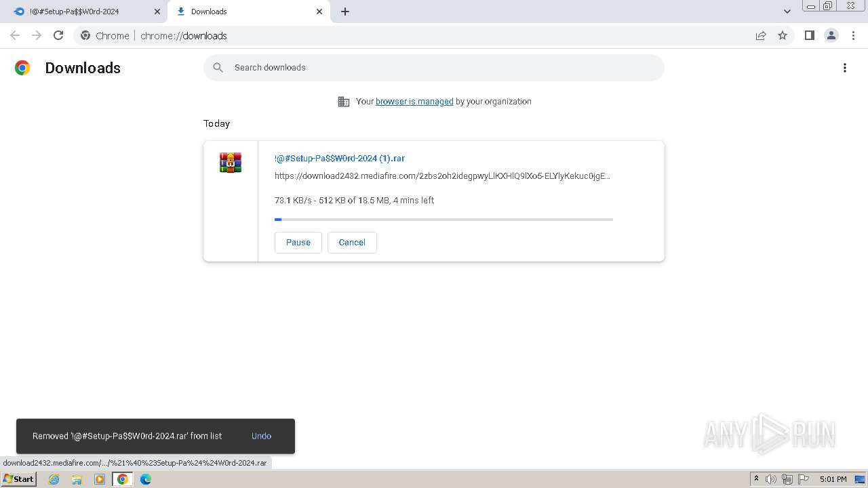Click the mediafire download URL
The image size is (868, 488).
coord(442,176)
